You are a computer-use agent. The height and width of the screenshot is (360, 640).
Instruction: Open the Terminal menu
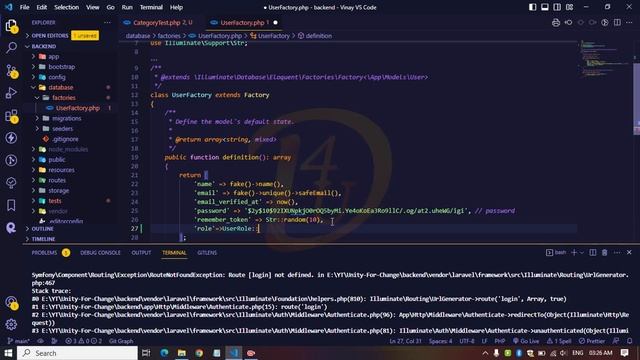tap(151, 7)
